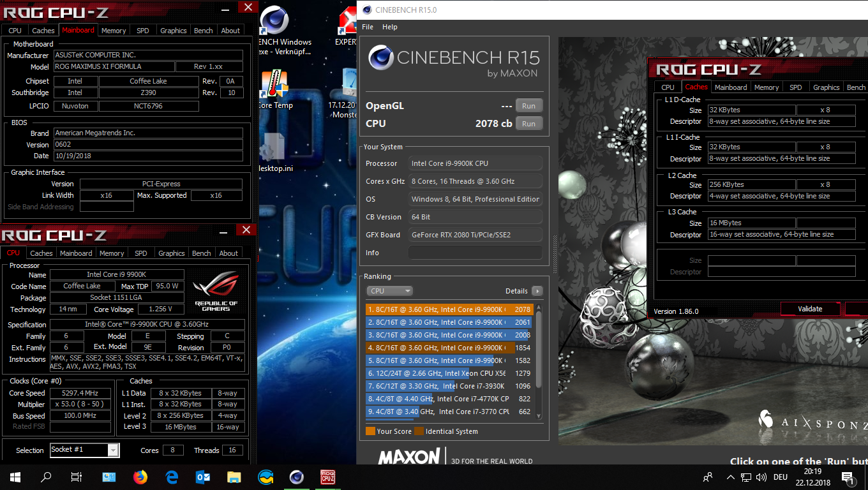The height and width of the screenshot is (490, 868).
Task: Select ranking entry scoring 2061
Action: (x=449, y=322)
